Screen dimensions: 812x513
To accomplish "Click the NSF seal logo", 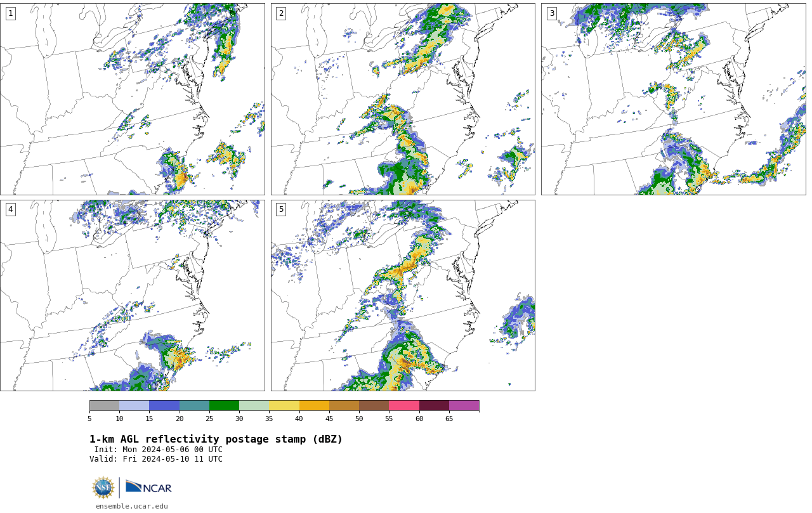I will coord(103,488).
